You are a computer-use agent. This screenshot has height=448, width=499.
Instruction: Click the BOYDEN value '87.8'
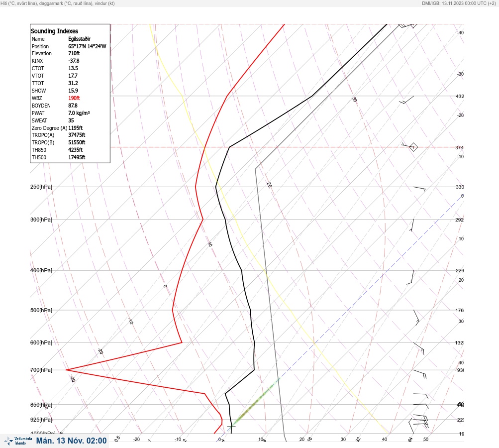point(73,106)
